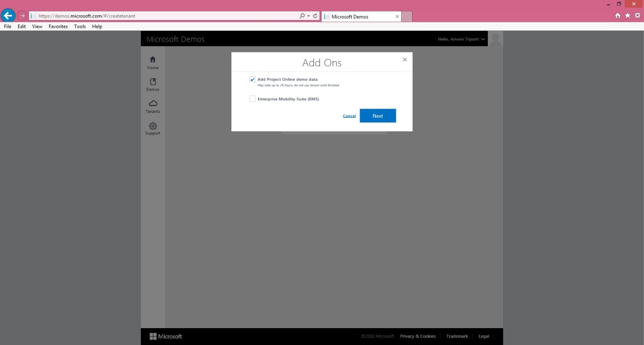Click the browser back arrow button
Screen dimensions: 644x345
click(8, 16)
